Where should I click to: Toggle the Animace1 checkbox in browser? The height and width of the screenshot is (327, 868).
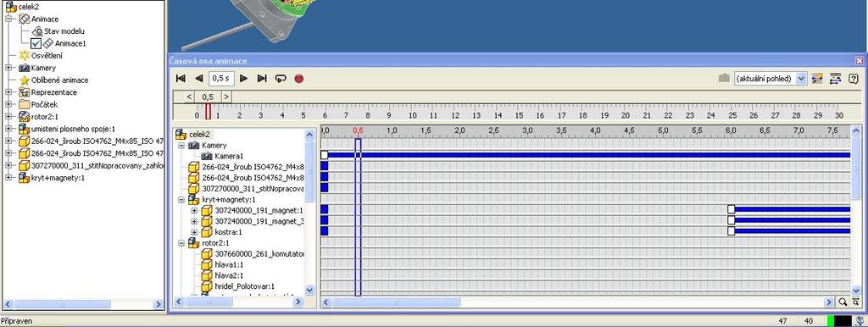pyautogui.click(x=36, y=44)
